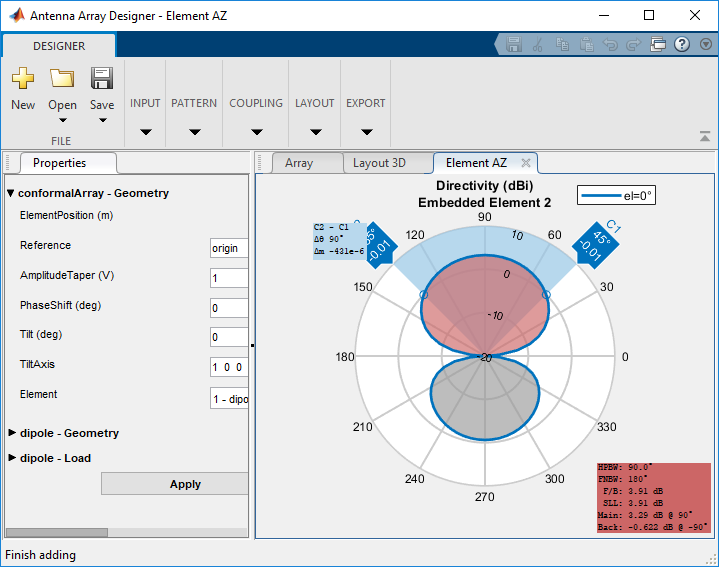
Task: Click the Save floppy disk icon
Action: pyautogui.click(x=102, y=80)
